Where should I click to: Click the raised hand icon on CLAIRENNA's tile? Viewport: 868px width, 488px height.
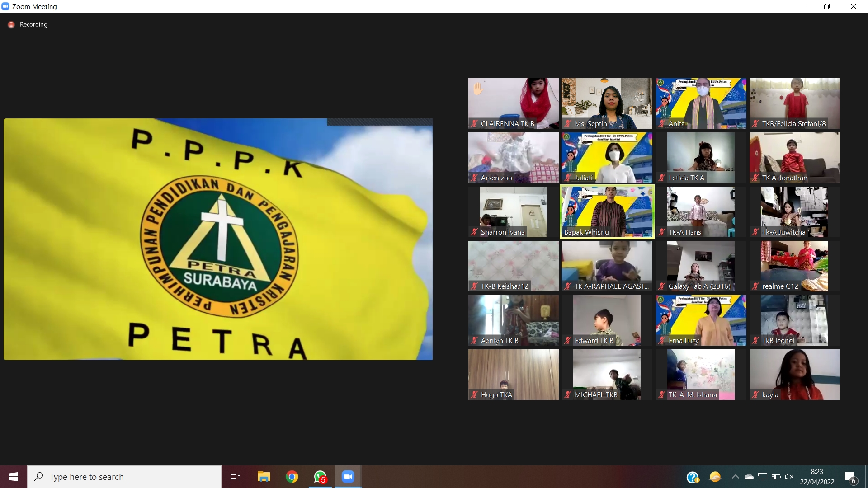478,88
